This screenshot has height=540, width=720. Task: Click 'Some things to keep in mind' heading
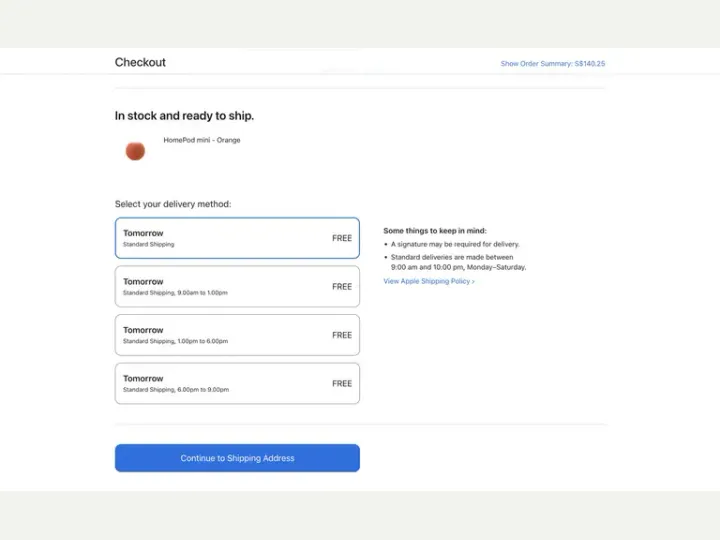pyautogui.click(x=435, y=231)
